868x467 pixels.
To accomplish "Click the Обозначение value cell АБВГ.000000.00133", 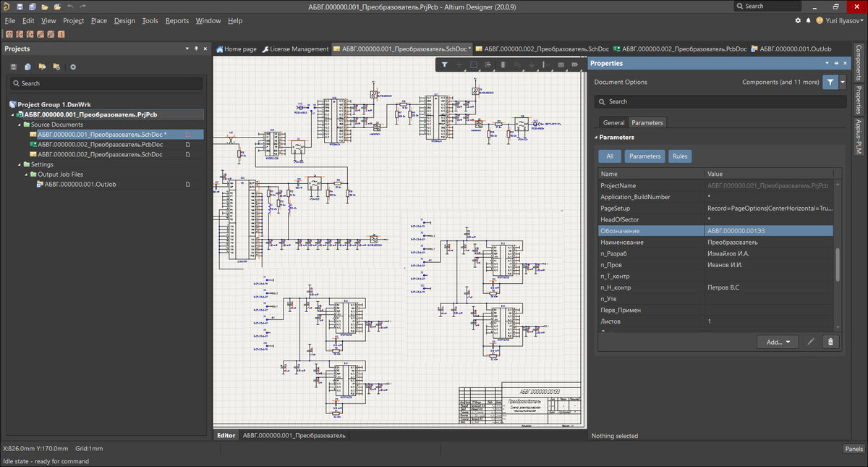I will click(769, 231).
